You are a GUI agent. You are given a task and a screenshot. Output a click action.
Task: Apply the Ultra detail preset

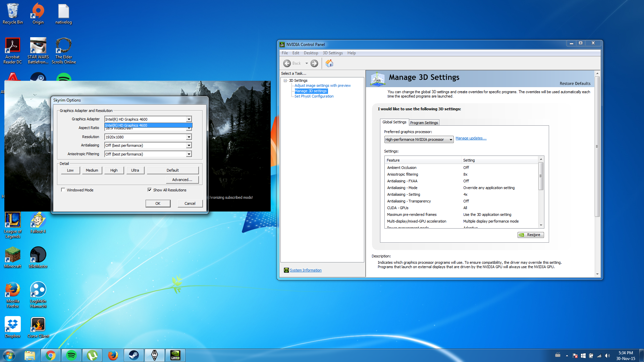135,170
